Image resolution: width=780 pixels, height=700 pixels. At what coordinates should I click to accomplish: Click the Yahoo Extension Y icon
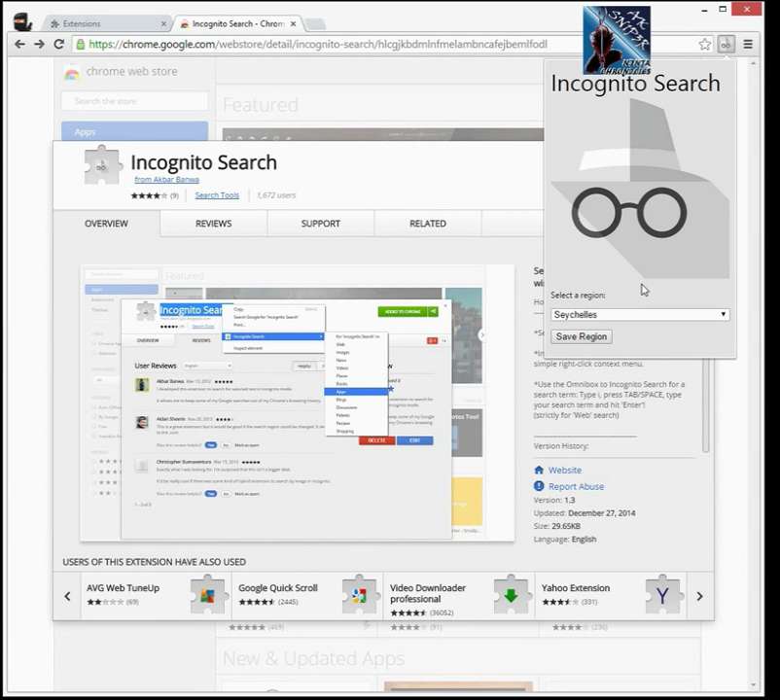662,595
